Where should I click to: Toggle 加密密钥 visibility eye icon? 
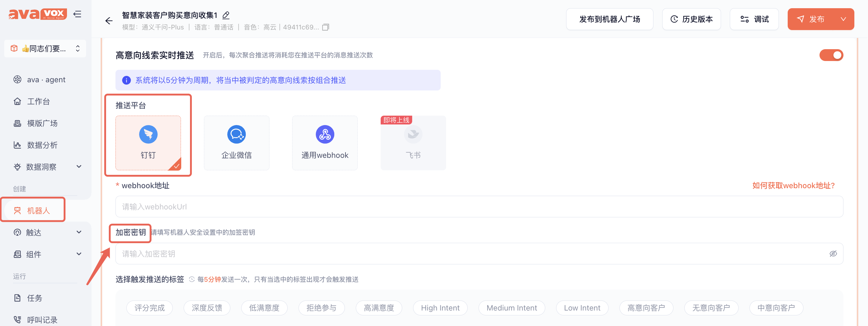coord(833,254)
